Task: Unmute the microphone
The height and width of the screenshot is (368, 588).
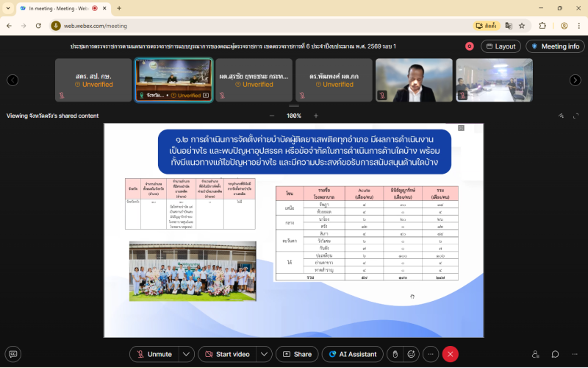Action: (154, 354)
